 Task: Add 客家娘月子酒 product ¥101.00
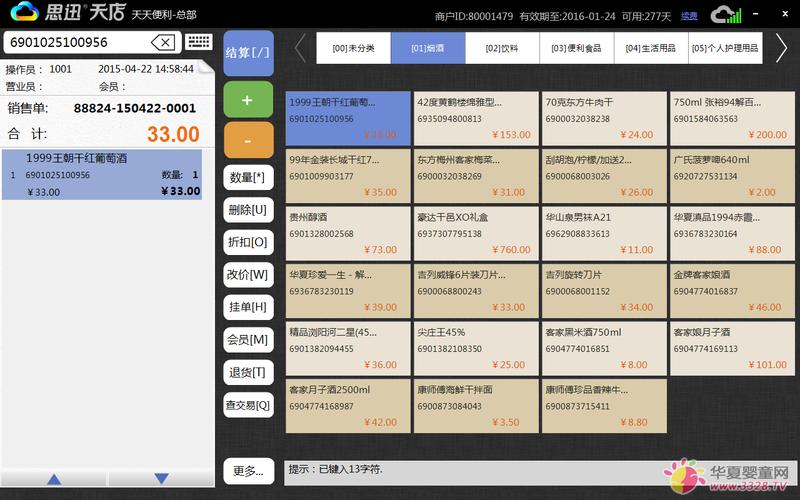732,348
